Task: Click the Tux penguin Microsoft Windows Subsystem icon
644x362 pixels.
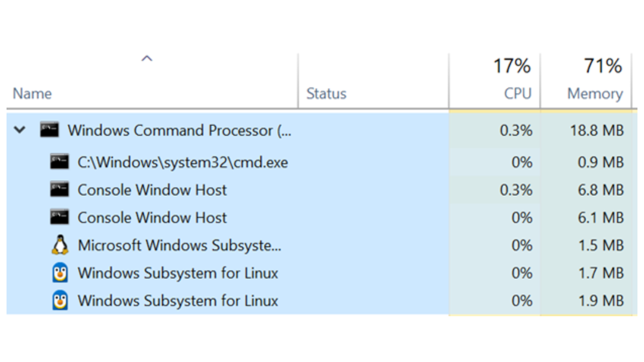Action: coord(60,245)
